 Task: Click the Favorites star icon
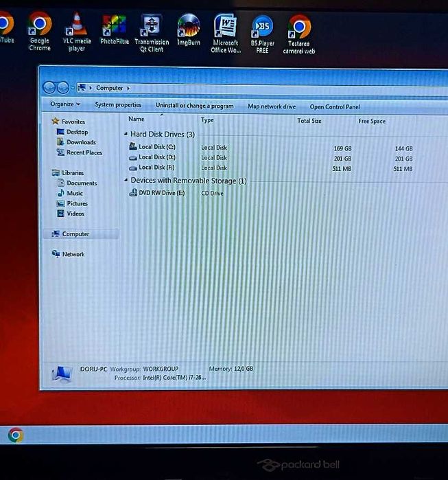pyautogui.click(x=56, y=121)
